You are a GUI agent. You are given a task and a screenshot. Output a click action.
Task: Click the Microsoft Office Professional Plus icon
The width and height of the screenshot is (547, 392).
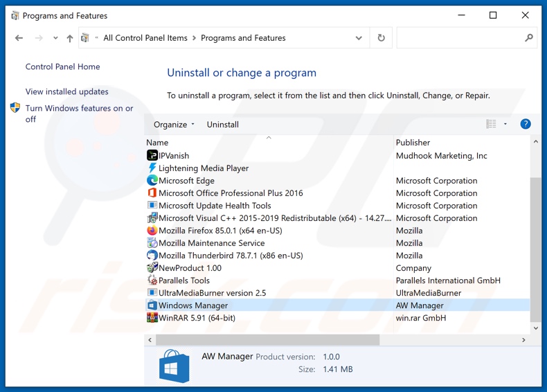point(152,193)
